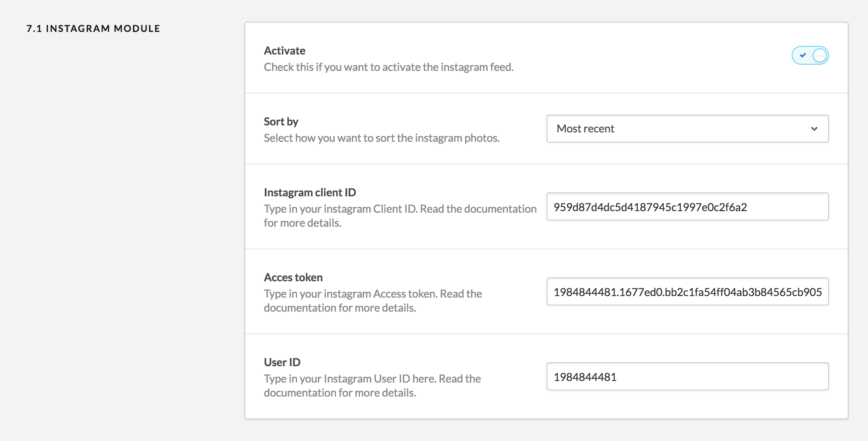Click the round knob of the Activate switch

(x=819, y=55)
